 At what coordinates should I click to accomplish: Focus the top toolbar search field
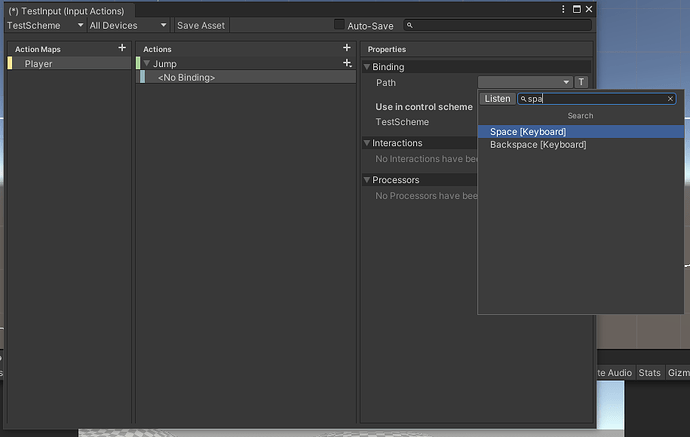pos(499,25)
